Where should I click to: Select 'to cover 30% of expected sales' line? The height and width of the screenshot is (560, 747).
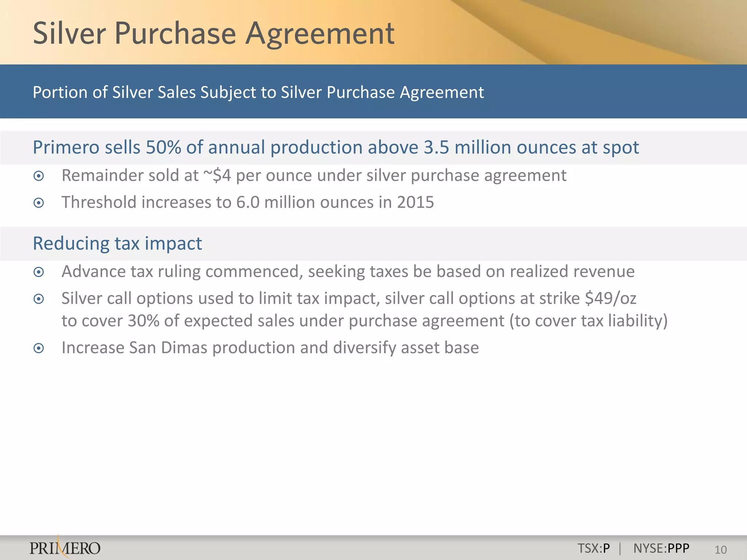click(x=364, y=321)
